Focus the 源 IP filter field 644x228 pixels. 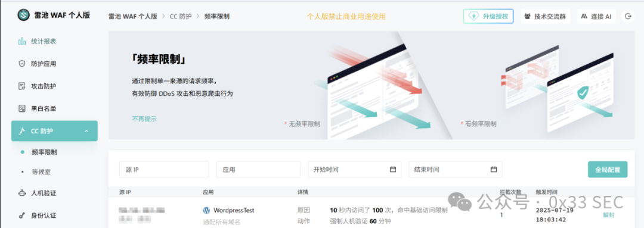point(164,169)
